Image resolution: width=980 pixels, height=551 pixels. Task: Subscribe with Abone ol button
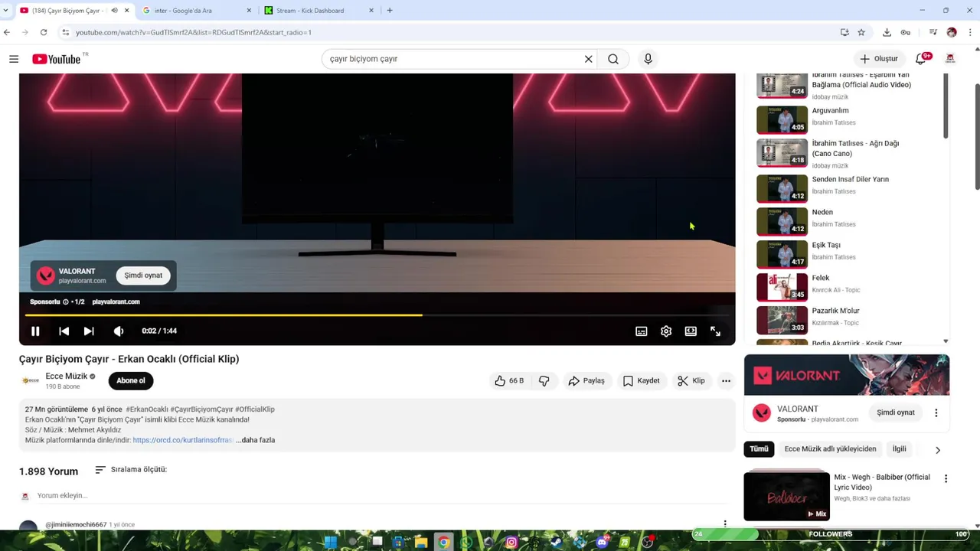131,380
